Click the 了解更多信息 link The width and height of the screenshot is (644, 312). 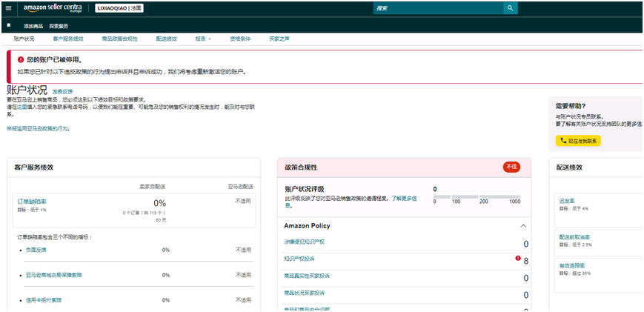point(404,199)
